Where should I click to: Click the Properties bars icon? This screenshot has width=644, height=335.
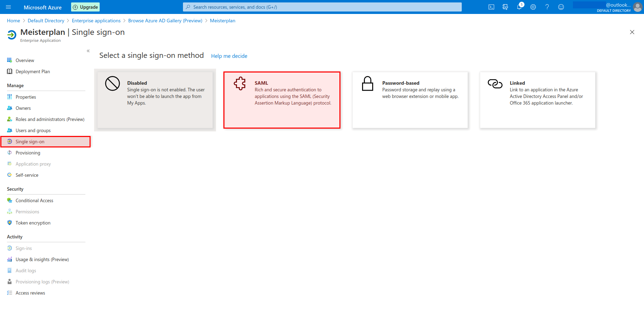coord(9,97)
